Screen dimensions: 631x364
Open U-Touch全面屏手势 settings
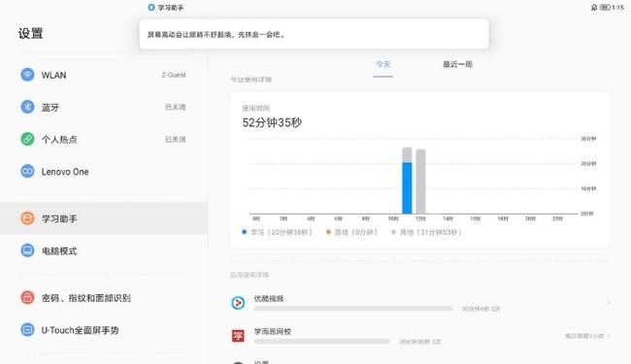[104, 330]
